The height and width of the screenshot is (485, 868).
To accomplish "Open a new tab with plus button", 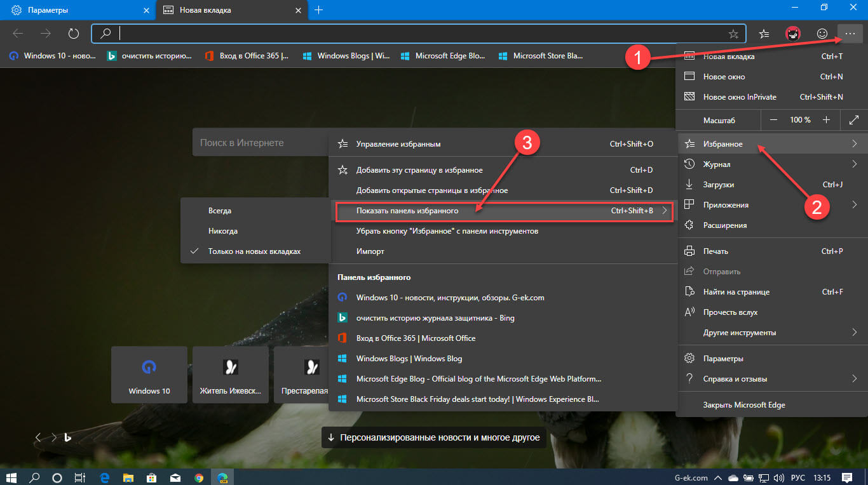I will [x=319, y=10].
